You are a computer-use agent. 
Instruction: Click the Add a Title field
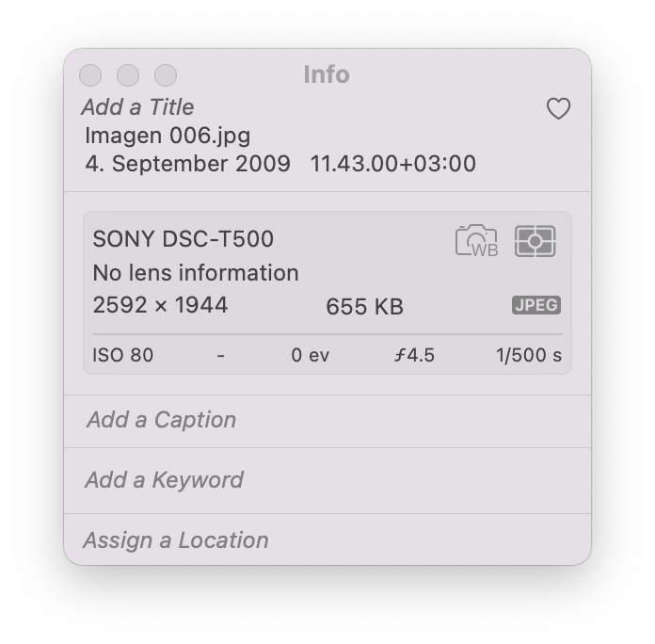click(137, 107)
